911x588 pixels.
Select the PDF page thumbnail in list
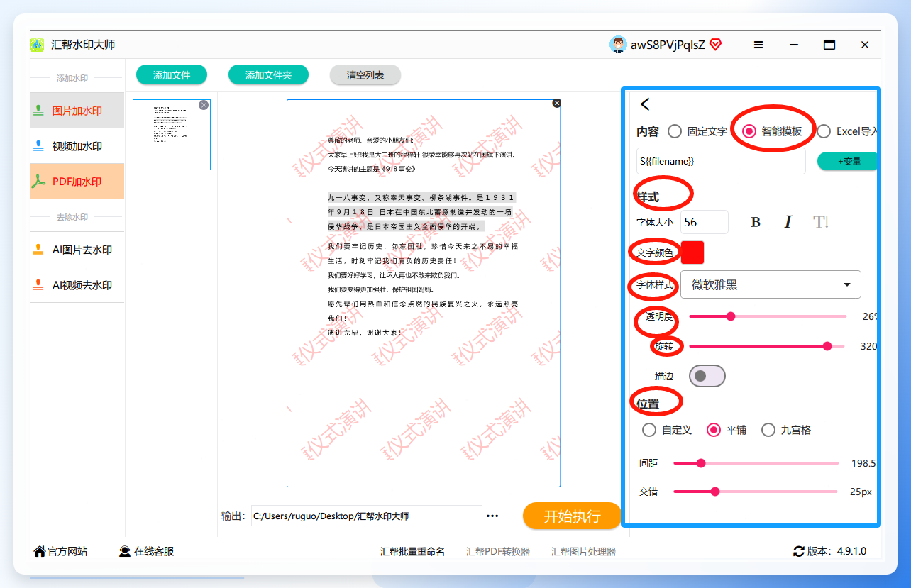click(172, 135)
